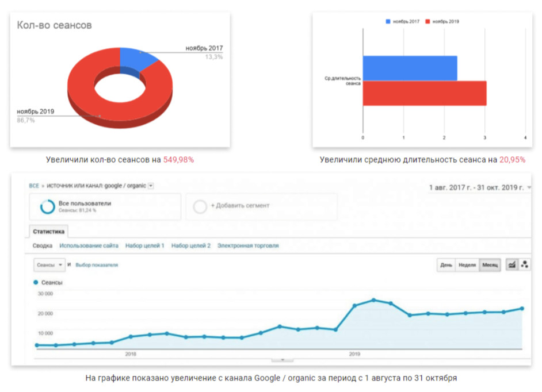Click the motion chart dots icon
The image size is (542, 392).
[524, 265]
